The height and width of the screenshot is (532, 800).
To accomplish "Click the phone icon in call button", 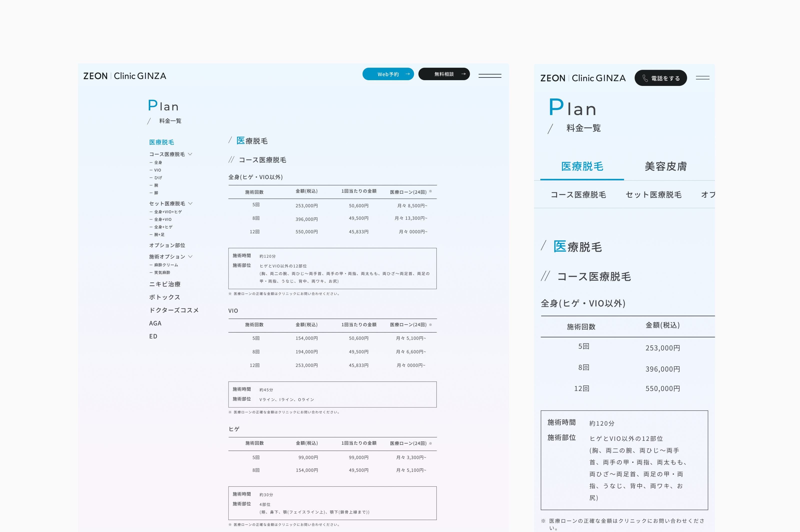I will (645, 78).
